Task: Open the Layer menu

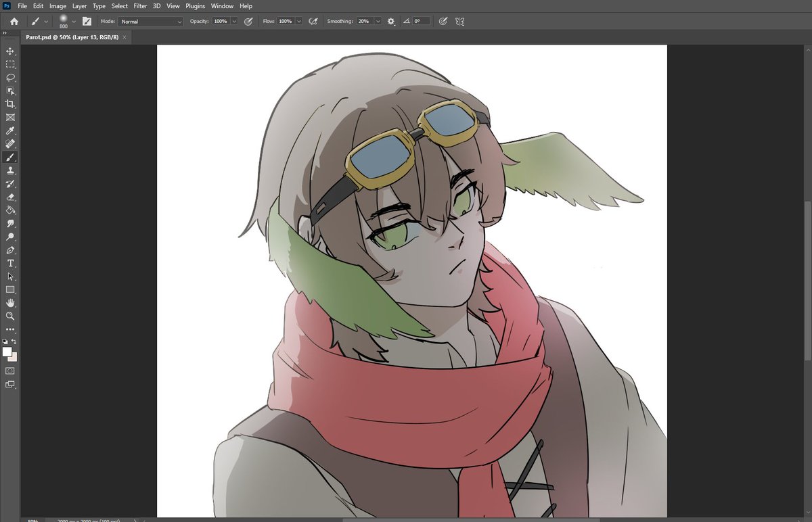Action: pos(79,6)
